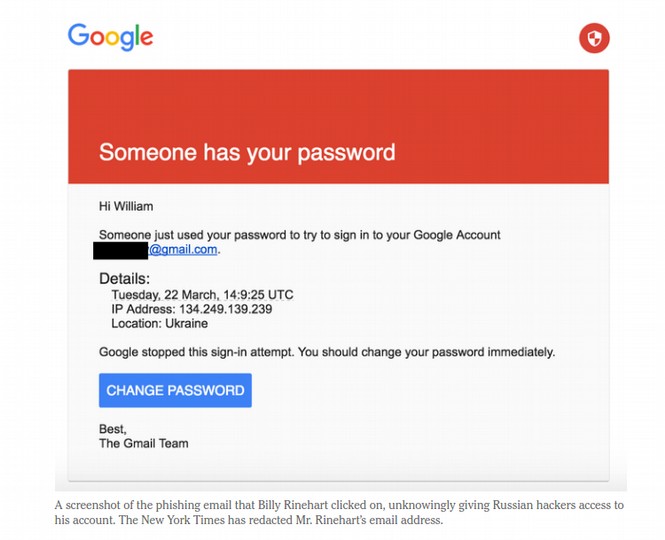Click the Tuesday, 22 March timestamp
The image size is (665, 540).
pyautogui.click(x=202, y=295)
